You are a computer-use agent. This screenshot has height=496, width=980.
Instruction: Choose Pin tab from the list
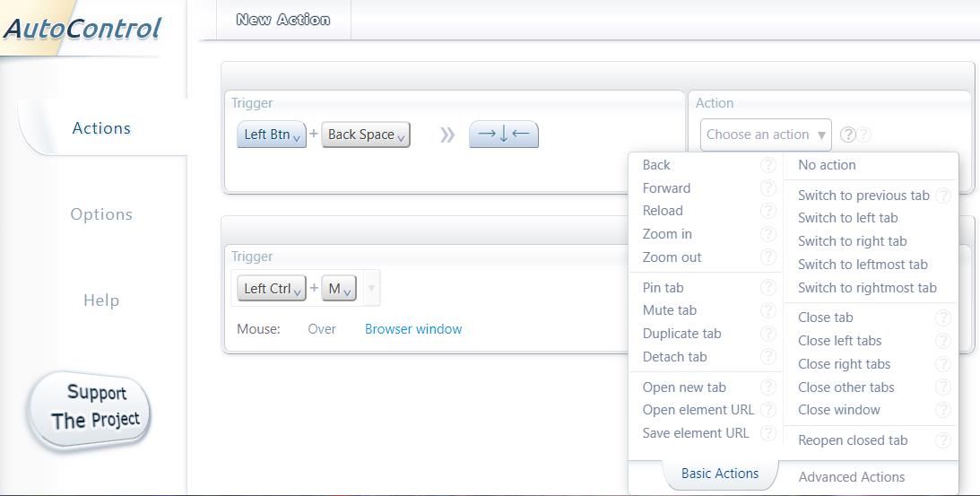(663, 288)
